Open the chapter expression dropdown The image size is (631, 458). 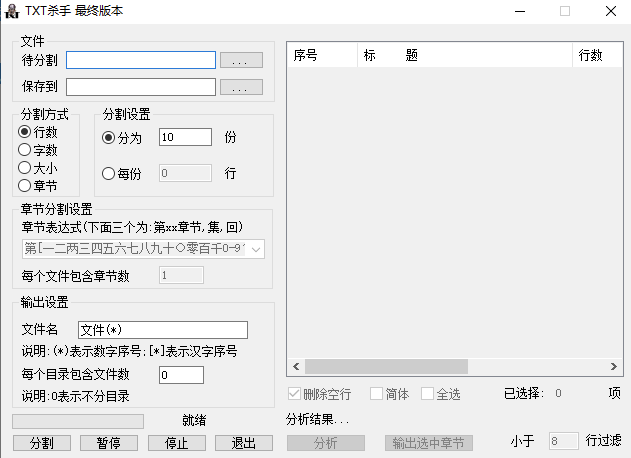pyautogui.click(x=256, y=249)
